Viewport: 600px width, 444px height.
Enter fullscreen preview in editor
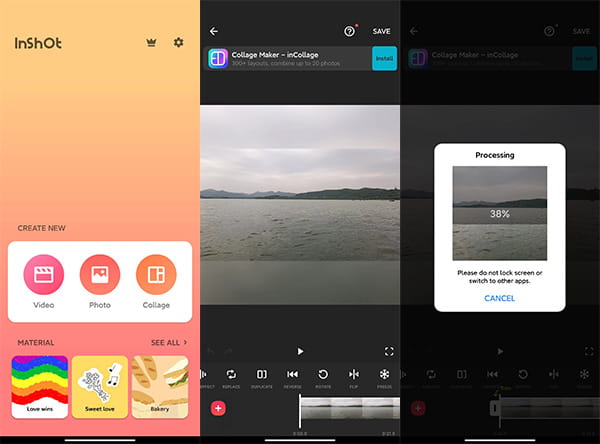point(389,351)
